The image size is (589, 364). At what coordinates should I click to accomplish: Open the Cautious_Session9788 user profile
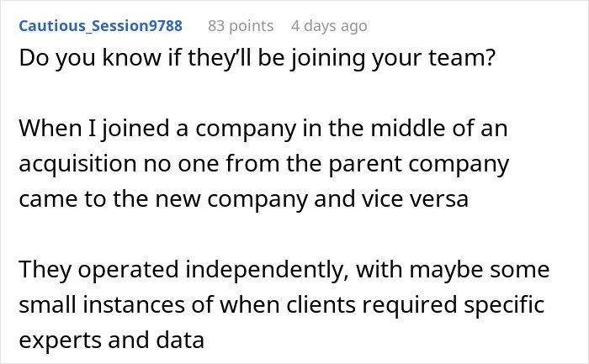[100, 25]
